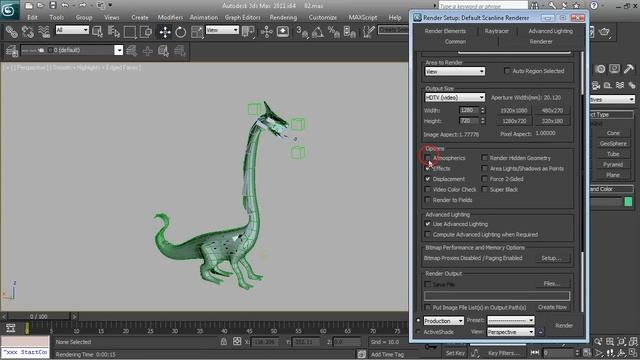Viewport: 640px width, 360px height.
Task: Click the Redo arrow in quick access toolbar
Action: click(x=82, y=5)
